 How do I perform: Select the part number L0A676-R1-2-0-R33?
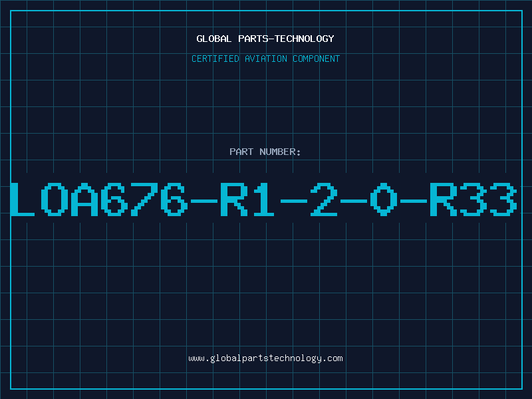263,199
